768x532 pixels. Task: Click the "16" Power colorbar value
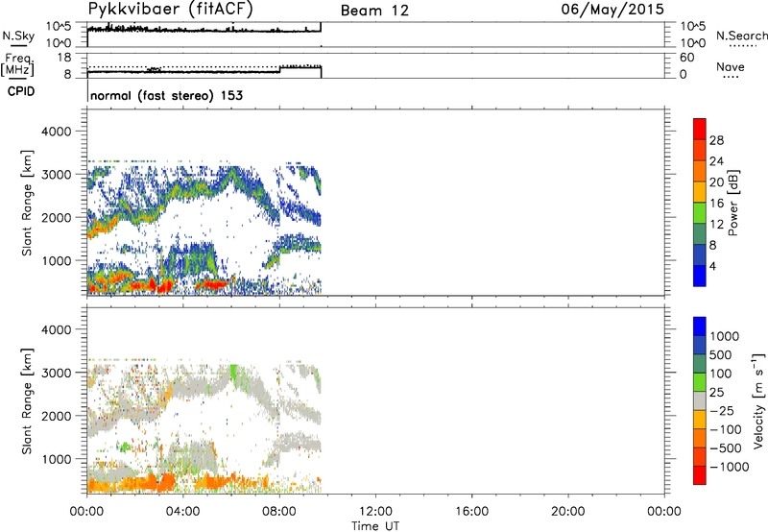[x=716, y=204]
